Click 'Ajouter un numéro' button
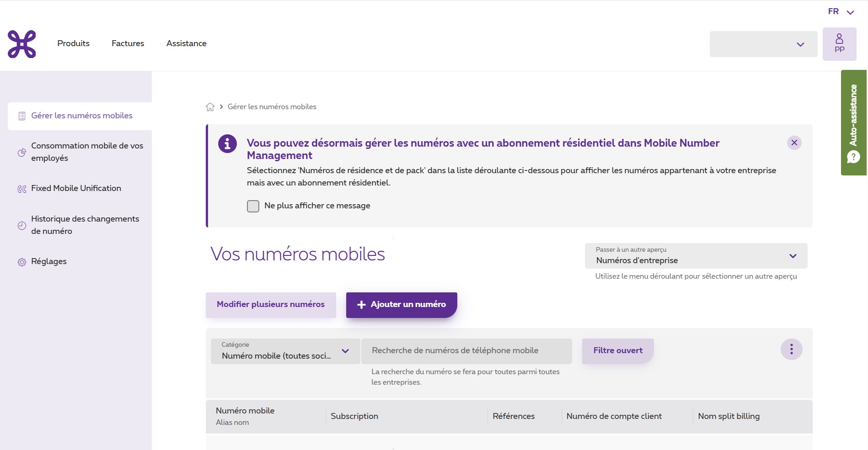This screenshot has width=868, height=450. pyautogui.click(x=401, y=305)
